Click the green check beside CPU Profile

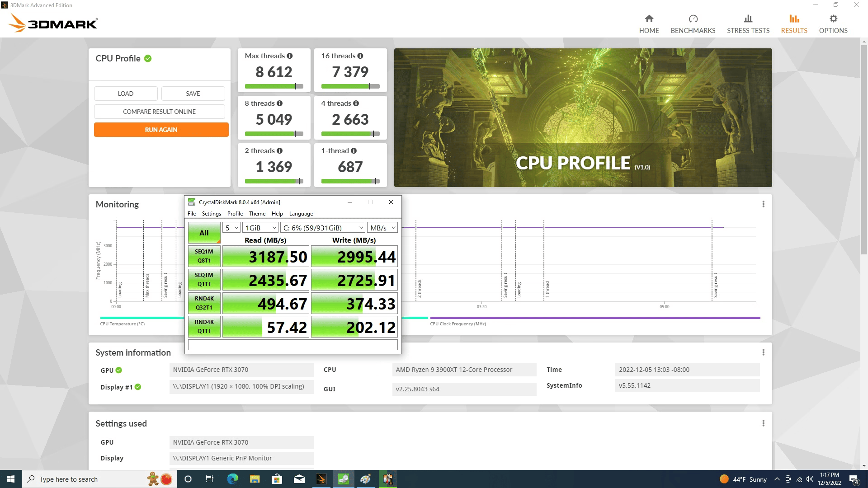click(x=148, y=59)
